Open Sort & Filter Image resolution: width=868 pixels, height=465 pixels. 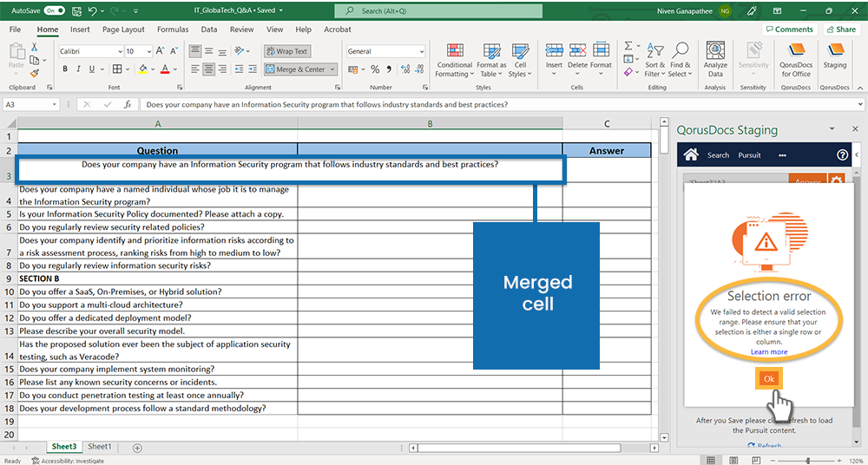(x=654, y=61)
